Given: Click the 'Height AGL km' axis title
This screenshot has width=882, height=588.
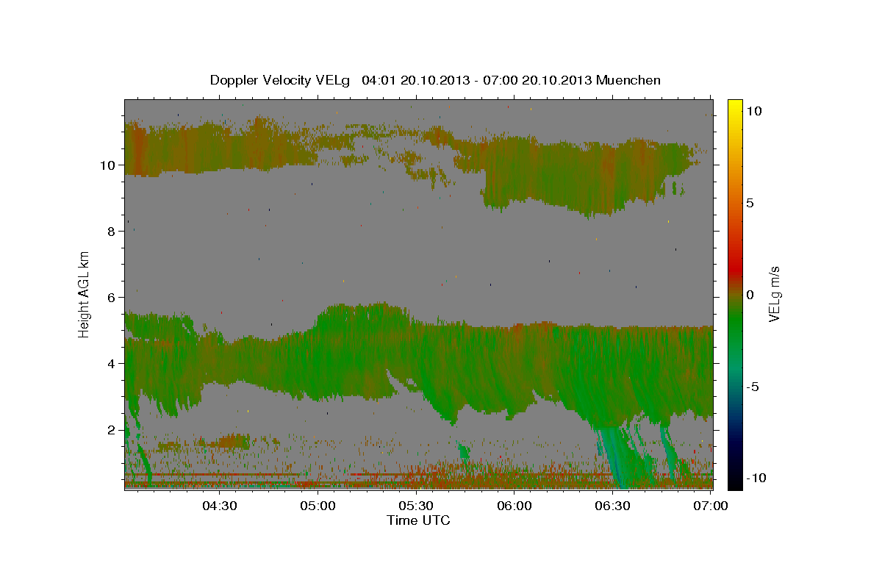Looking at the screenshot, I should pos(85,294).
